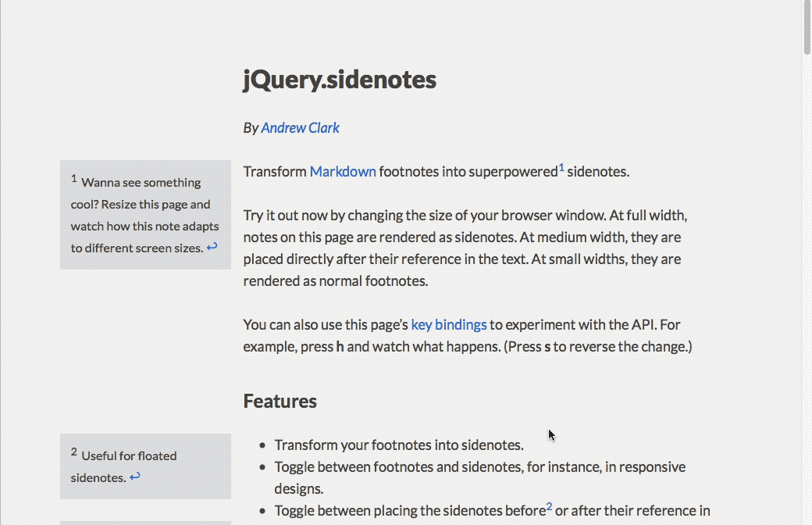The image size is (812, 525).
Task: Click footnote reference 1 after superpowered
Action: 561,167
